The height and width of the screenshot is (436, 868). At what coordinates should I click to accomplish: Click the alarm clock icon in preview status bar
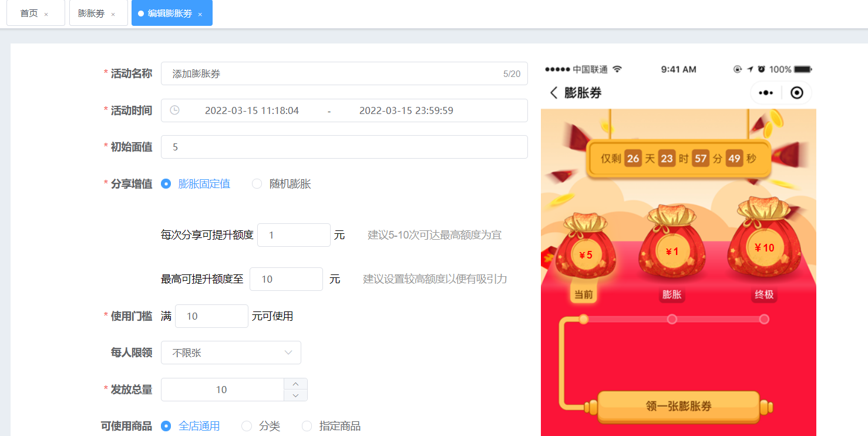[761, 69]
